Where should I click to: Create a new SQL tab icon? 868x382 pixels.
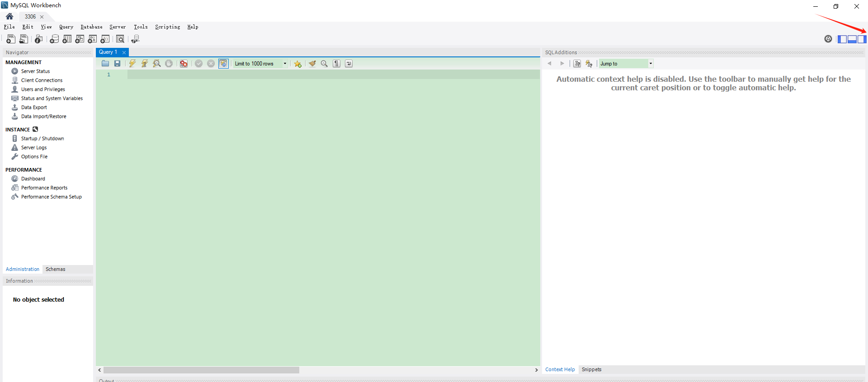pos(11,39)
